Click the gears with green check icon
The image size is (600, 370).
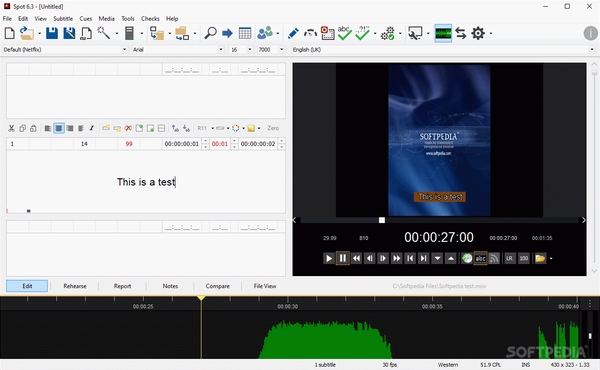pos(388,33)
